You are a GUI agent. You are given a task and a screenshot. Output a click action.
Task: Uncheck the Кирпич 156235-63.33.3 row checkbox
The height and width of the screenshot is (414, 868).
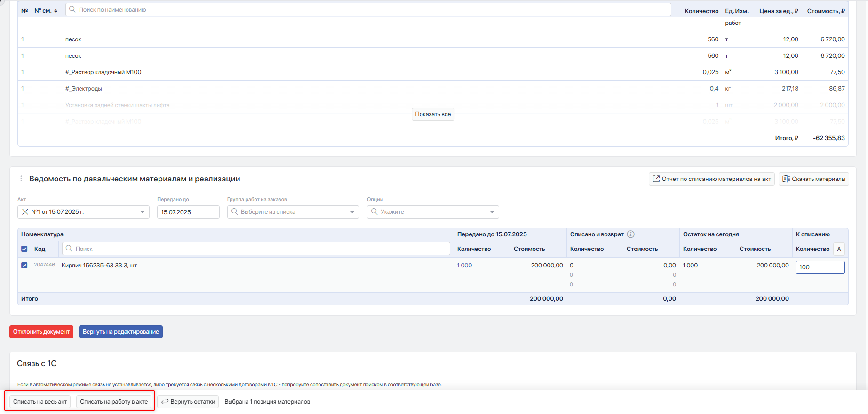[24, 266]
